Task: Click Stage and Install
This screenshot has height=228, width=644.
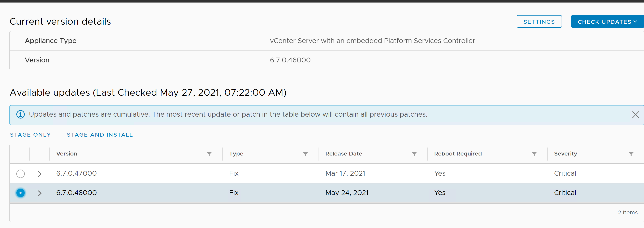Action: click(100, 135)
